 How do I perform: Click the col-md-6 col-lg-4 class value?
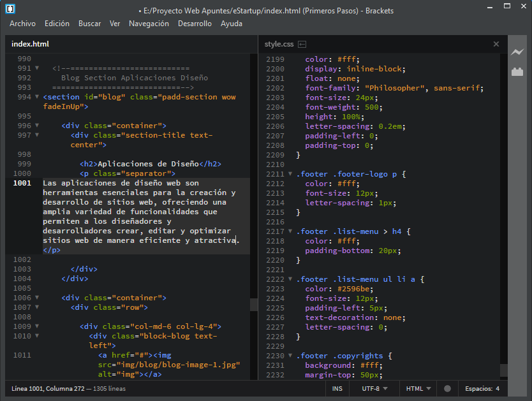(x=174, y=326)
